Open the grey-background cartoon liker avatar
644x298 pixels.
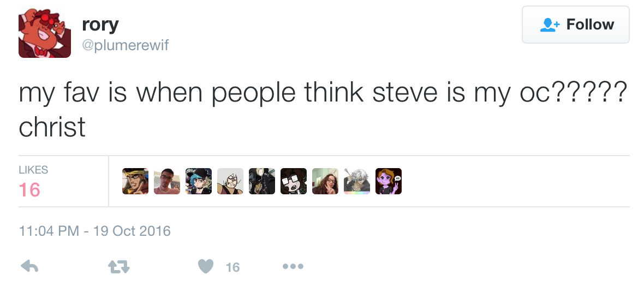point(230,181)
